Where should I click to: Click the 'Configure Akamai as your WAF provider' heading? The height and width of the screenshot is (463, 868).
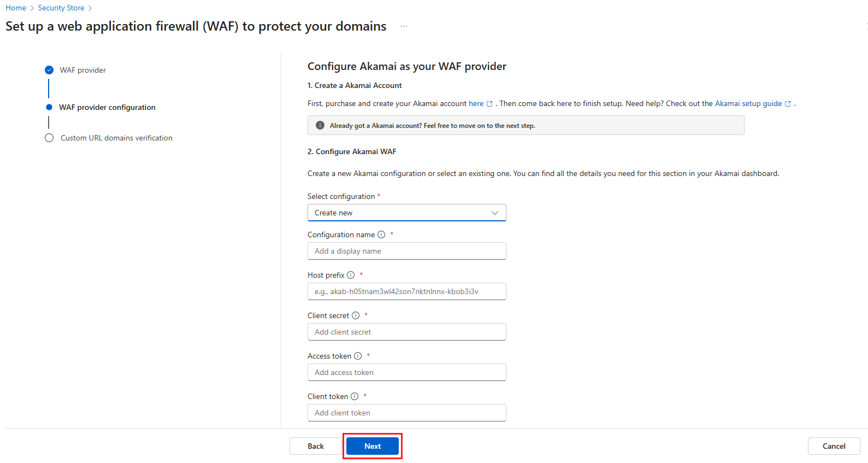pos(407,66)
